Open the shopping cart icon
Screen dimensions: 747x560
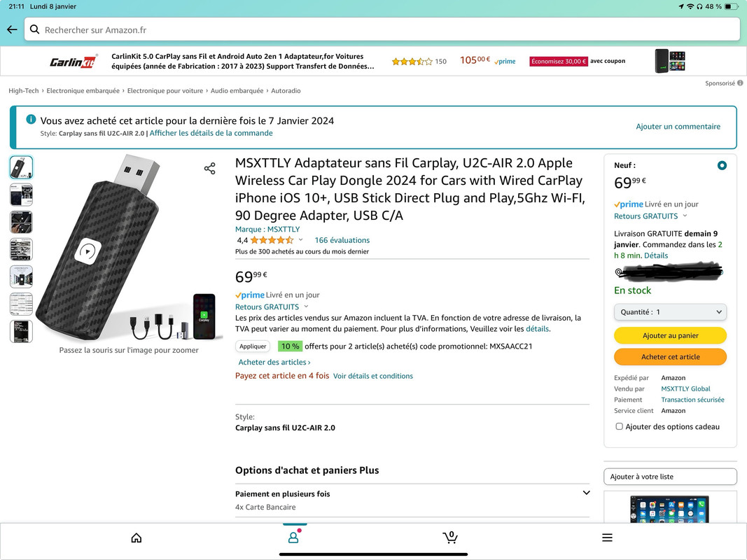tap(450, 537)
